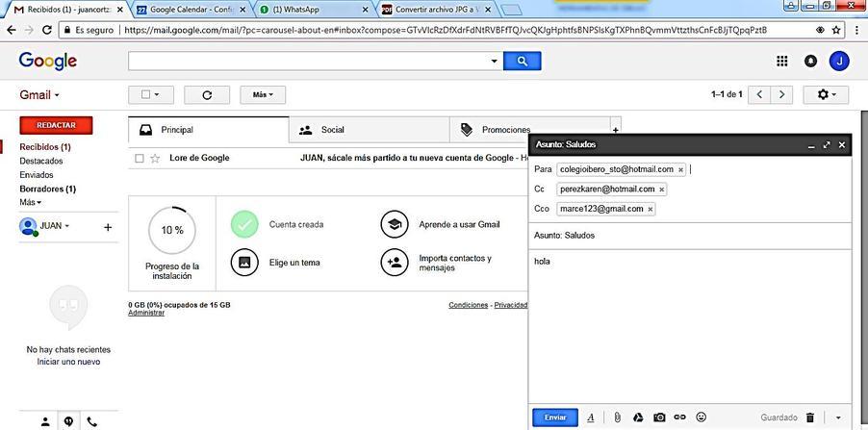The image size is (868, 430).
Task: Click the 10 % setup progress circle
Action: pos(172,230)
